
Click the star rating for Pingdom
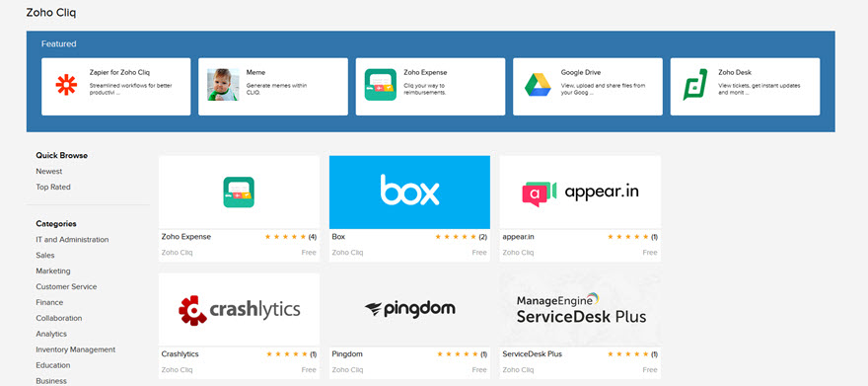pyautogui.click(x=458, y=353)
